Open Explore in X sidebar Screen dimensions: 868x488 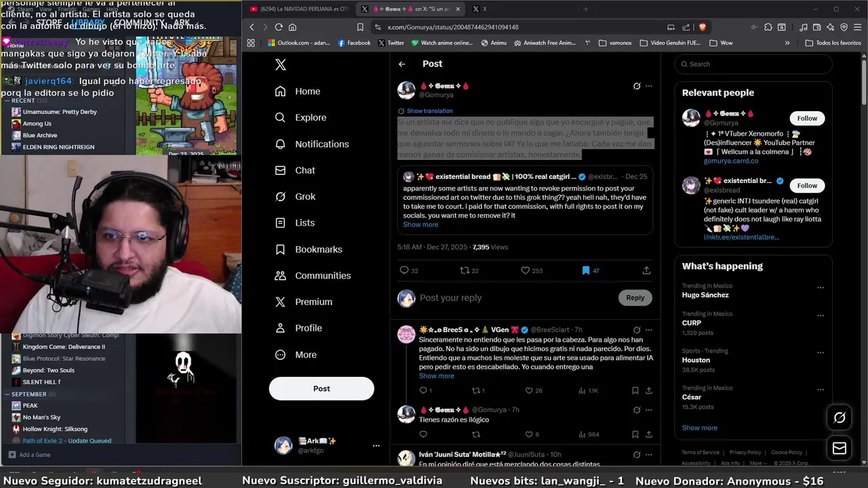click(x=300, y=117)
